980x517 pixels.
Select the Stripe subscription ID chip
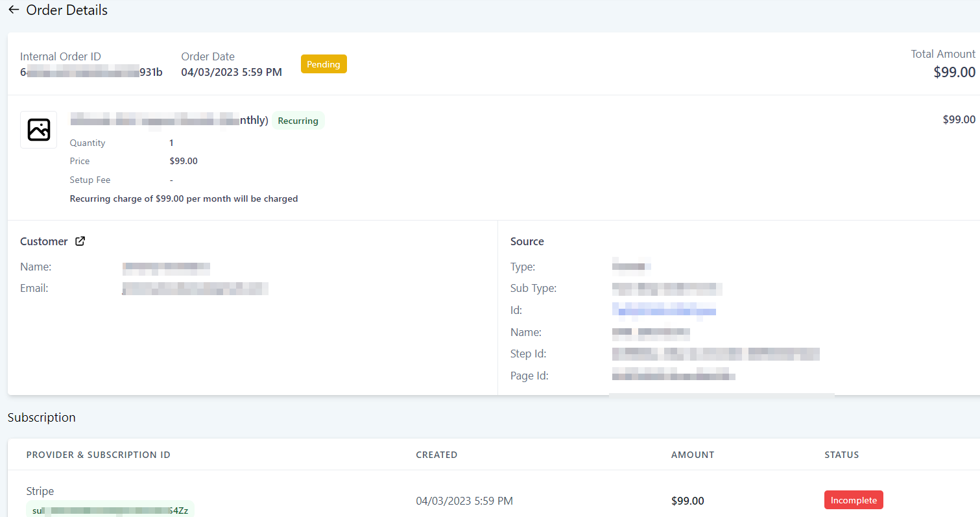[110, 510]
